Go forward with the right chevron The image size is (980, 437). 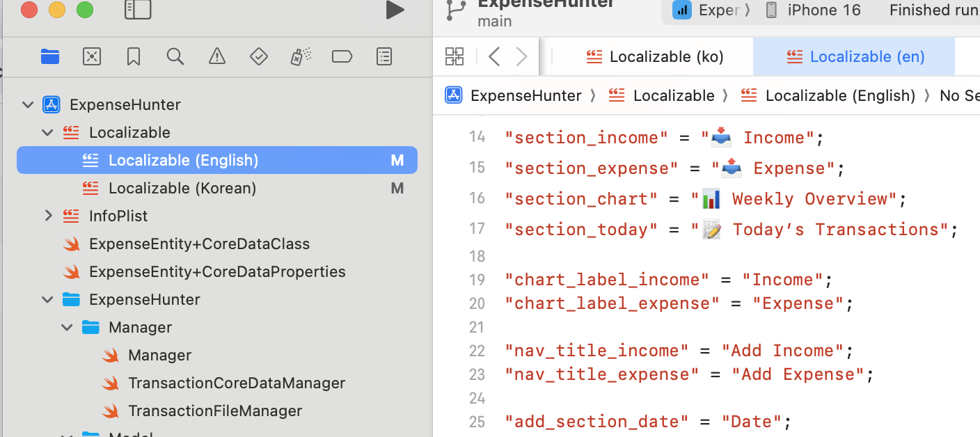pos(521,56)
